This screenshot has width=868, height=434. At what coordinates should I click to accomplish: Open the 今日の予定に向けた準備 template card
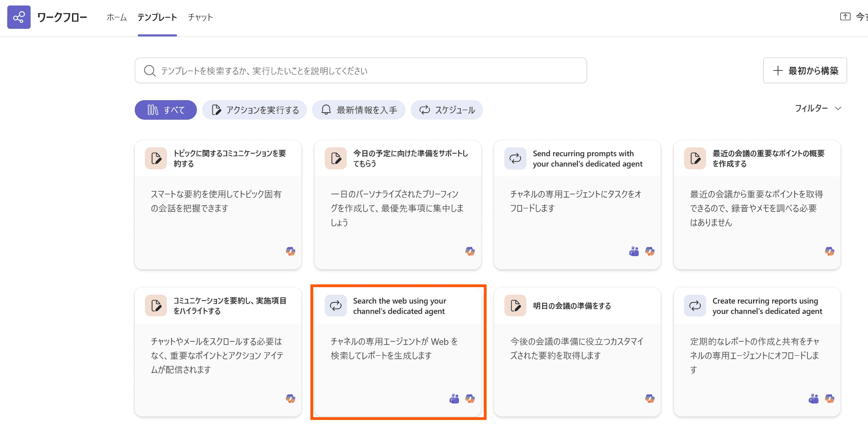398,205
